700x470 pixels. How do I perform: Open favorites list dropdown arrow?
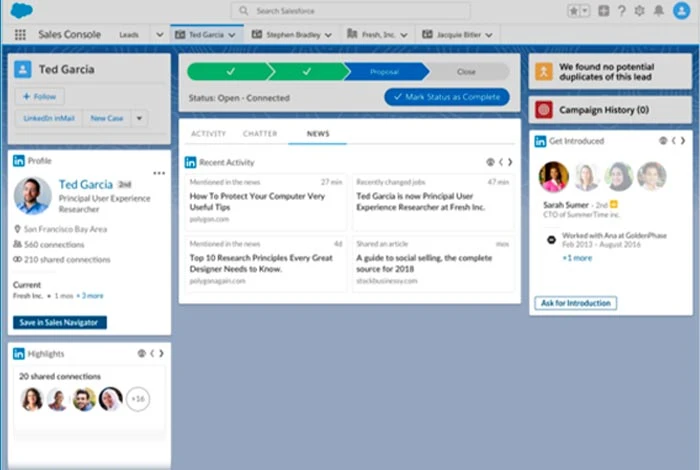click(x=585, y=11)
